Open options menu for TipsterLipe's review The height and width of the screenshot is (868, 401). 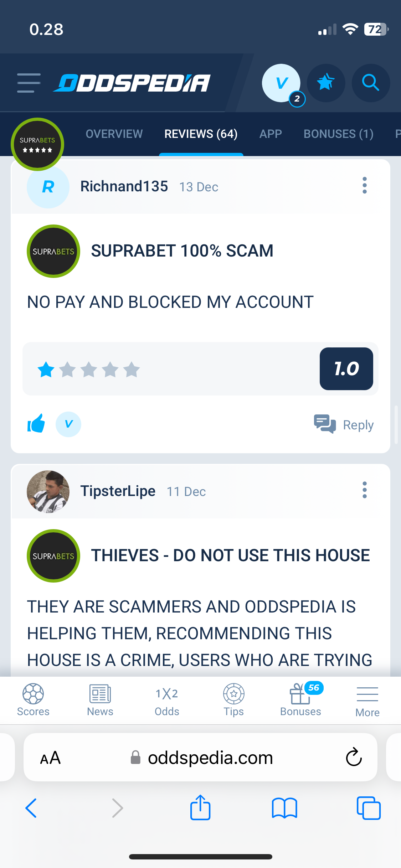click(364, 490)
